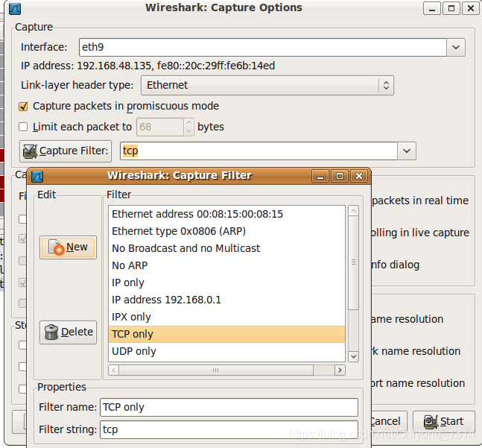Minimize the Capture Options window

432,9
